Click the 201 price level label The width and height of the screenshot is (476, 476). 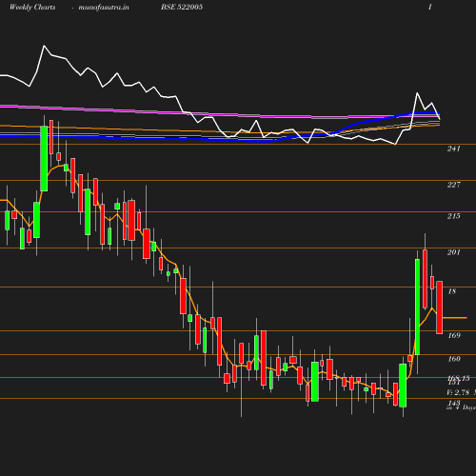click(453, 252)
